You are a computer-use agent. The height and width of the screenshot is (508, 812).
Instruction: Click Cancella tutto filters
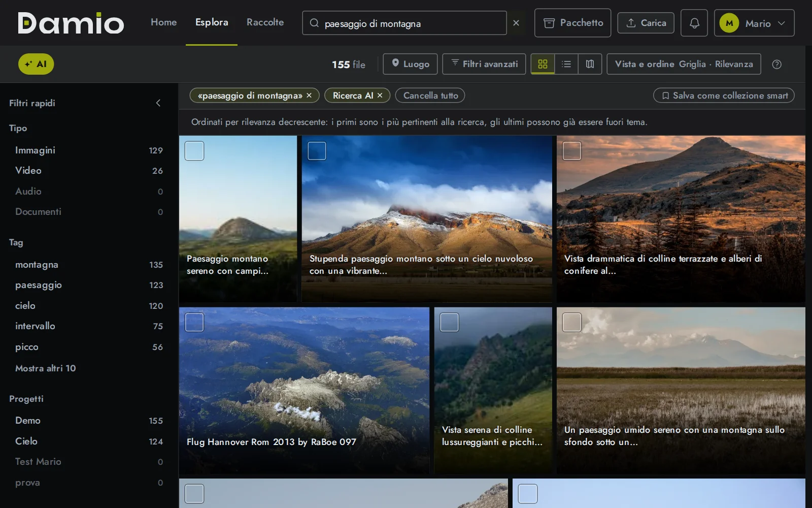tap(430, 96)
